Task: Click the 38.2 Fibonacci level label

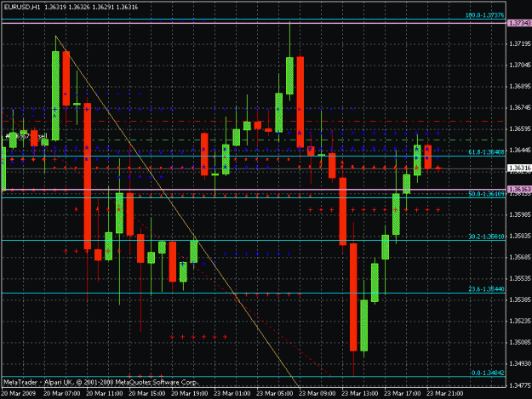Action: pos(486,237)
